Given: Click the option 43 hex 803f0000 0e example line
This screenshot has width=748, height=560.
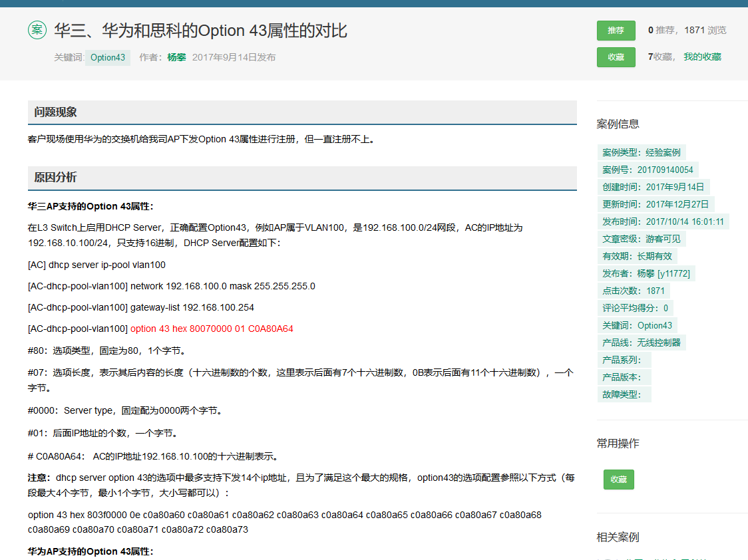Looking at the screenshot, I should (x=285, y=522).
